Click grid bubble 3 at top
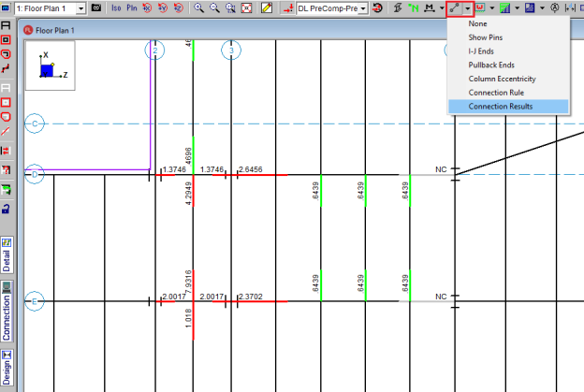The image size is (584, 392). (x=231, y=50)
